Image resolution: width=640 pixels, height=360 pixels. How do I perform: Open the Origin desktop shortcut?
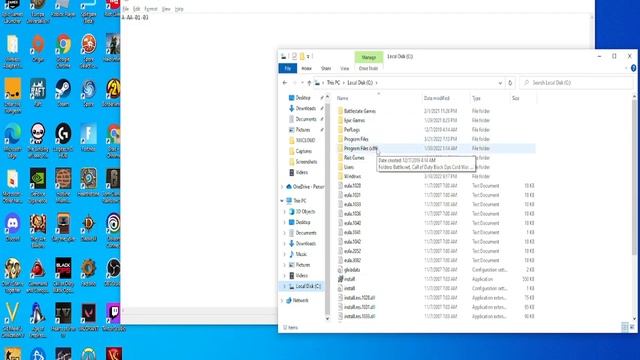[x=38, y=48]
